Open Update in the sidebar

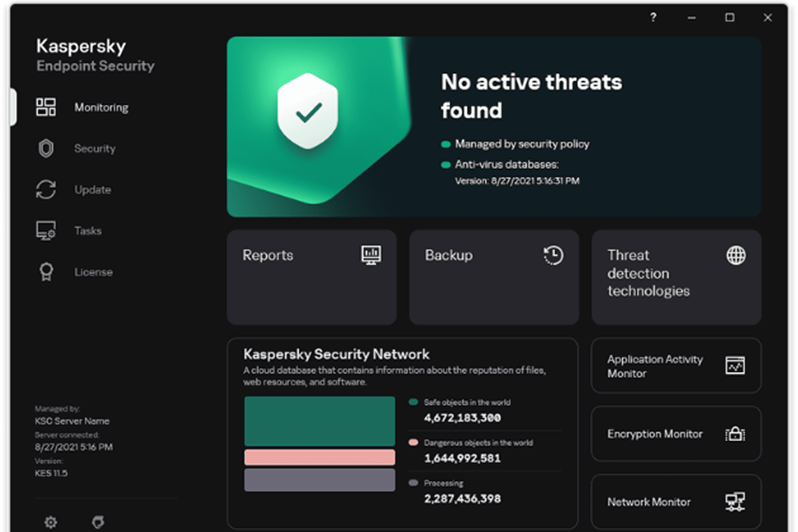[93, 190]
